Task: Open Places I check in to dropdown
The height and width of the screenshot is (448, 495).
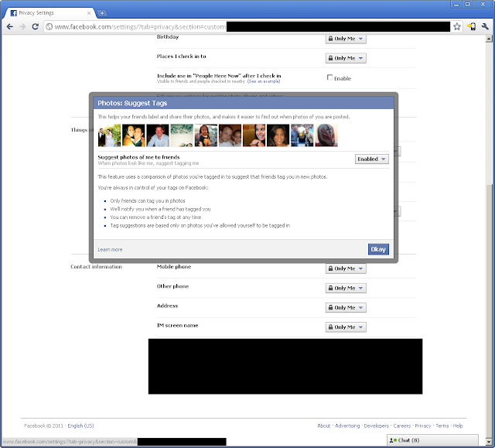Action: point(346,58)
